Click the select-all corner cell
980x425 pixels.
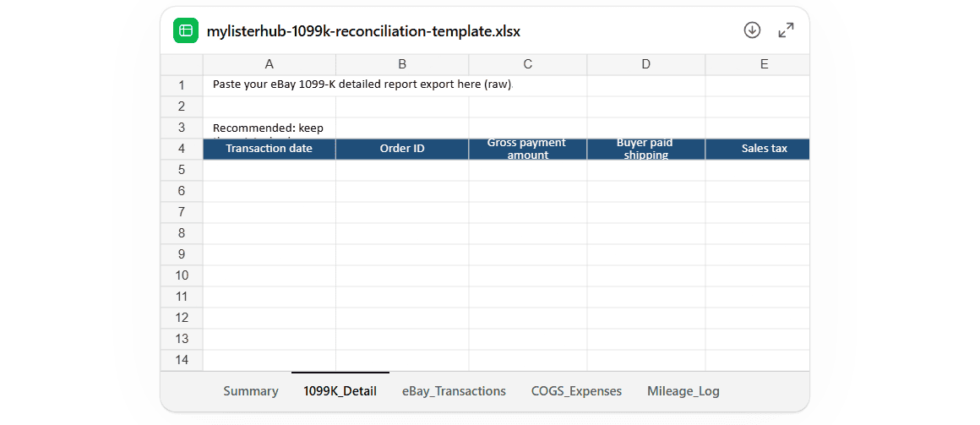182,64
